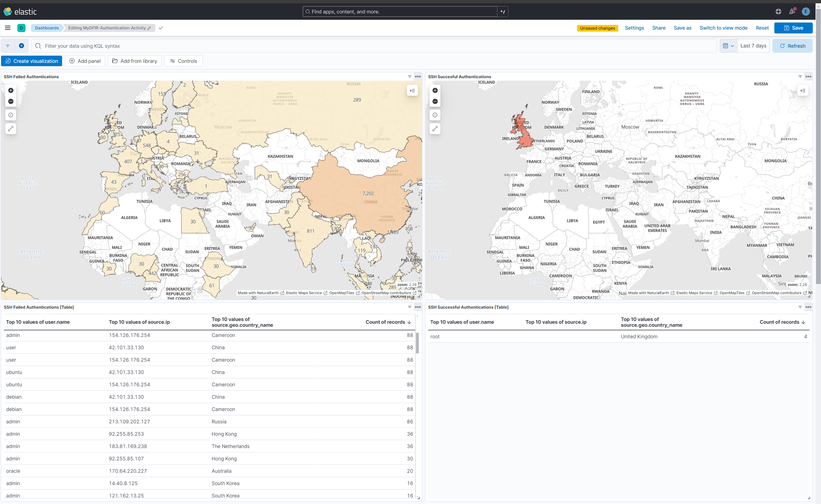Toggle the filter pill options next to the KQL bar
This screenshot has height=504, width=821.
point(7,46)
